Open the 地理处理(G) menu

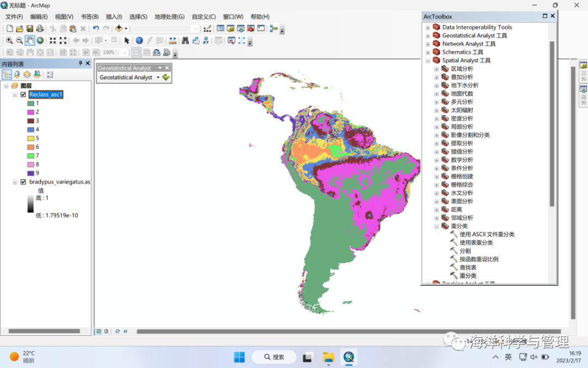pos(169,16)
